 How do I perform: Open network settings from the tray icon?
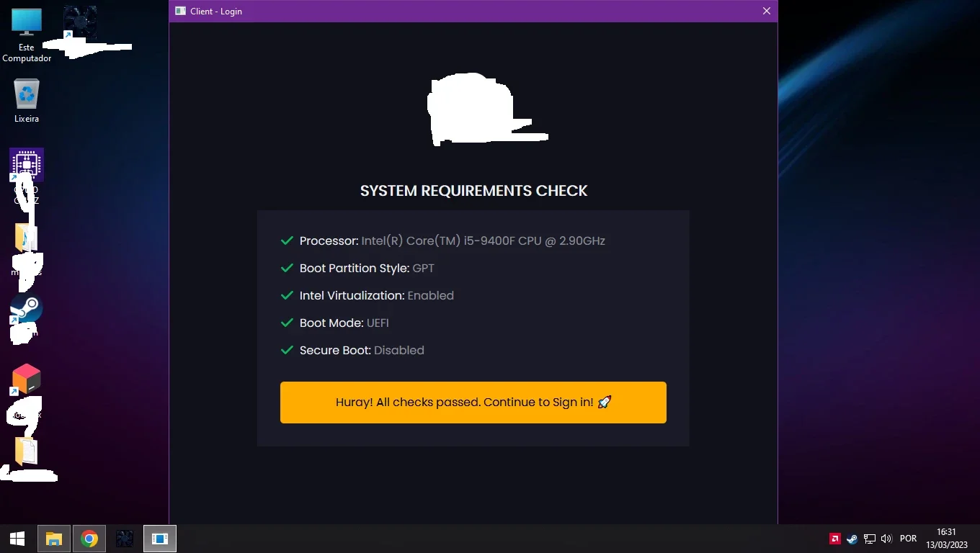click(869, 539)
